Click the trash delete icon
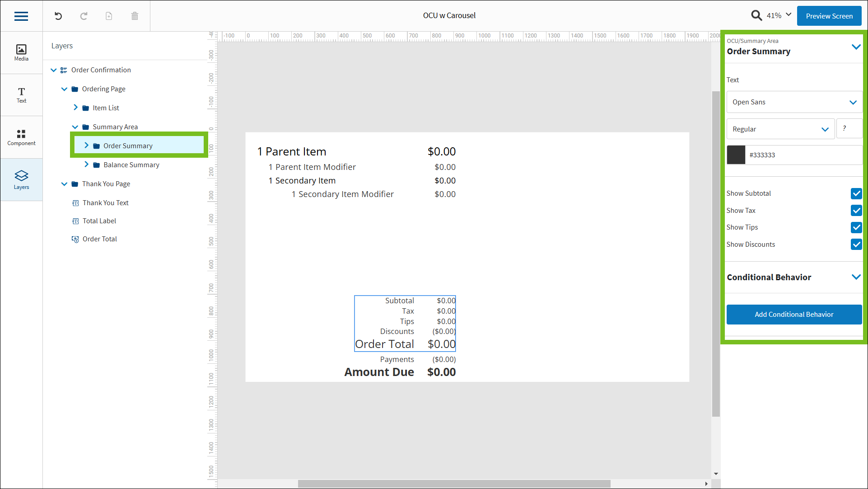 tap(135, 16)
